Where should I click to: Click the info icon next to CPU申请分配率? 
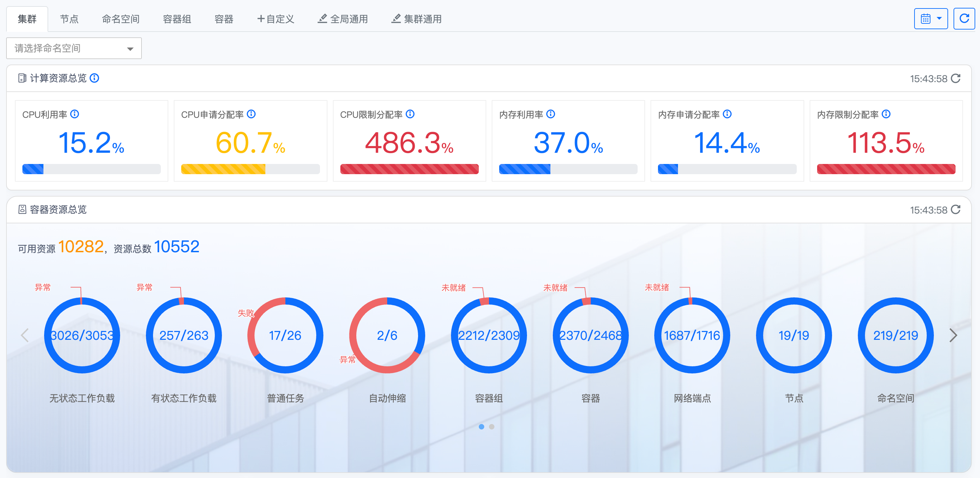click(251, 114)
